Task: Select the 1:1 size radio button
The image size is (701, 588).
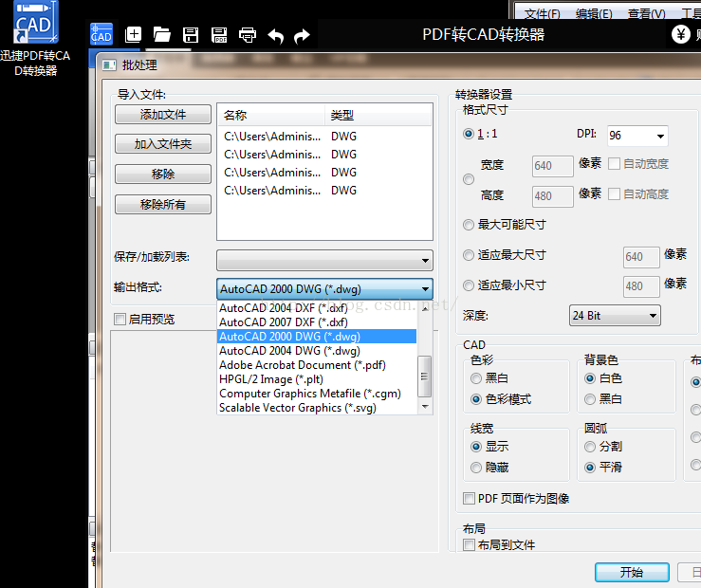Action: (x=469, y=134)
